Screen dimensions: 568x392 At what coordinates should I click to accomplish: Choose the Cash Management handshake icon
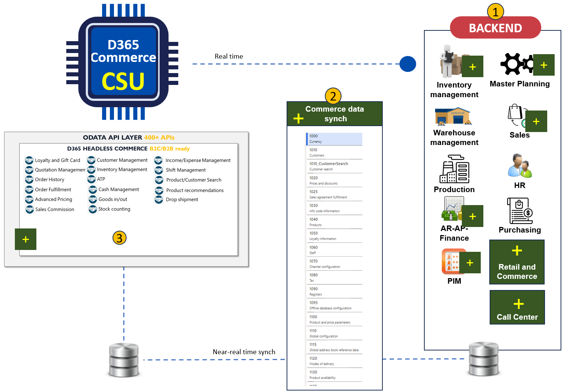click(93, 190)
